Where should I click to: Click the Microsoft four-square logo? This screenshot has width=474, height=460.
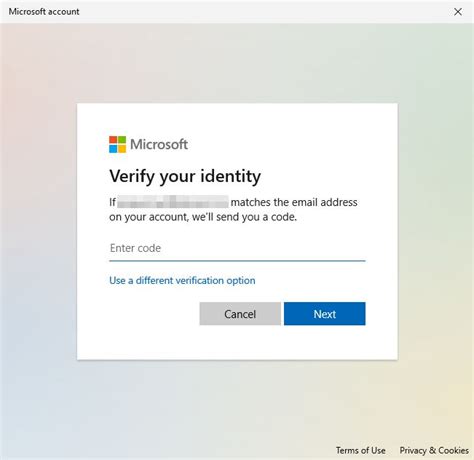coord(117,144)
